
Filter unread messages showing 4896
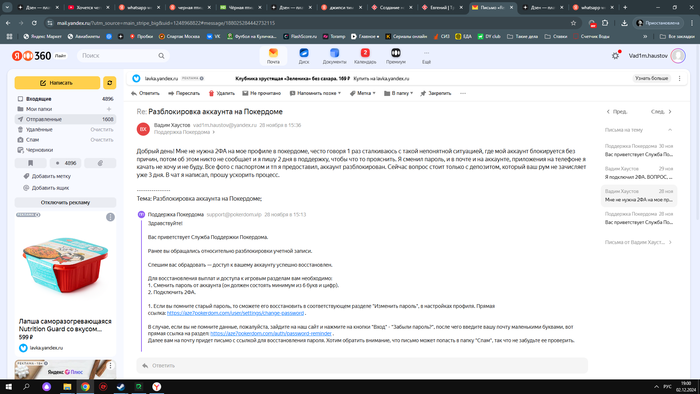[65, 163]
